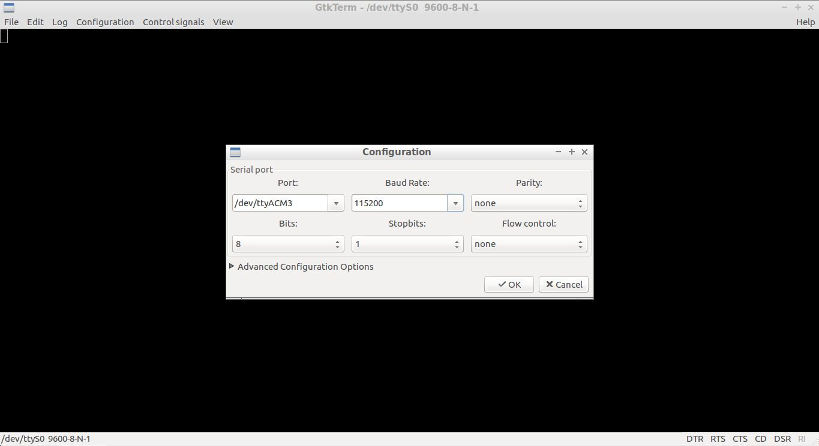This screenshot has height=446, width=819.
Task: Toggle the DTR signal indicator in status bar
Action: [x=695, y=439]
